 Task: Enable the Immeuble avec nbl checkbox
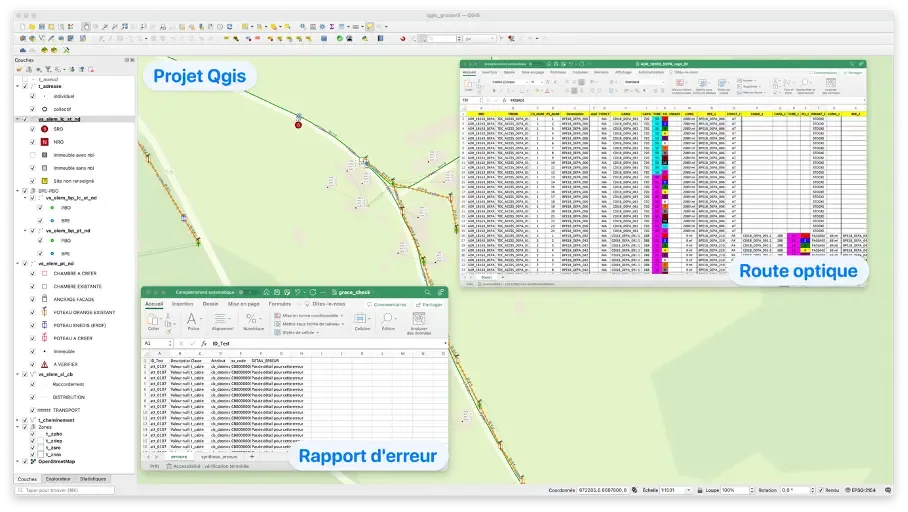pos(33,155)
